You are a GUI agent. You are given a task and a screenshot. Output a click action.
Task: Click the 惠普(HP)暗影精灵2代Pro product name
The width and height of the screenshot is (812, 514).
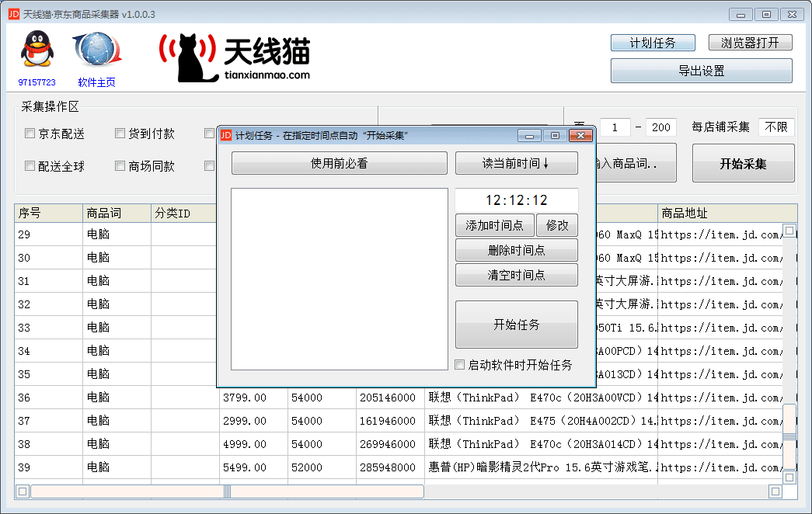click(541, 467)
